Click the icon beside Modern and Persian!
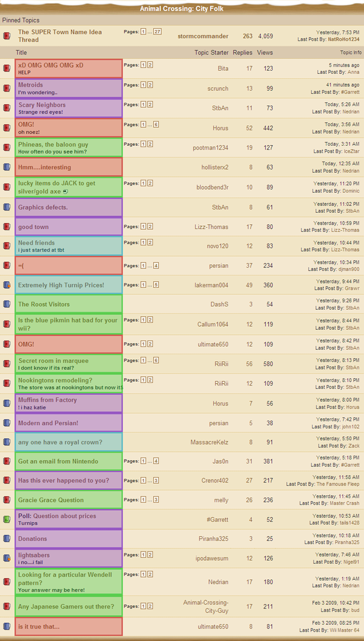 click(6, 423)
